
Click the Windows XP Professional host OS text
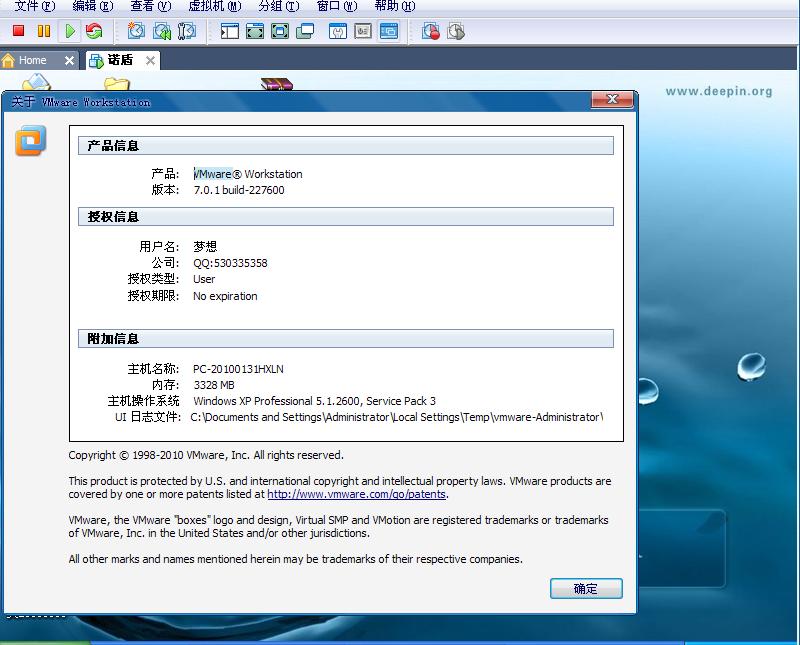[x=314, y=401]
